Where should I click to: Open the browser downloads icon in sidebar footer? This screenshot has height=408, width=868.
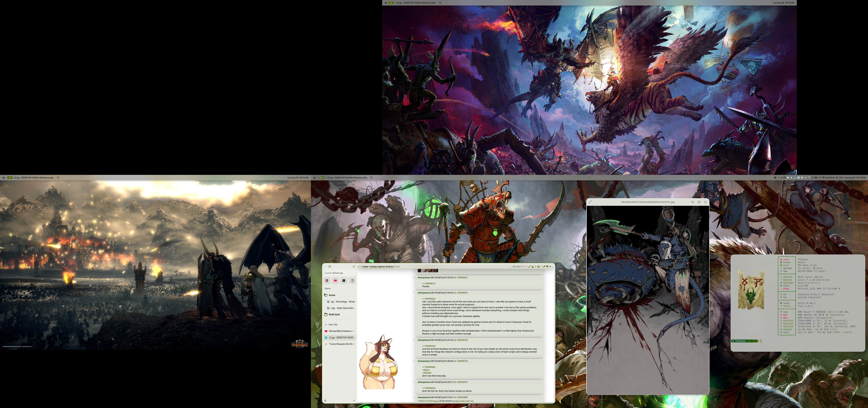325,401
